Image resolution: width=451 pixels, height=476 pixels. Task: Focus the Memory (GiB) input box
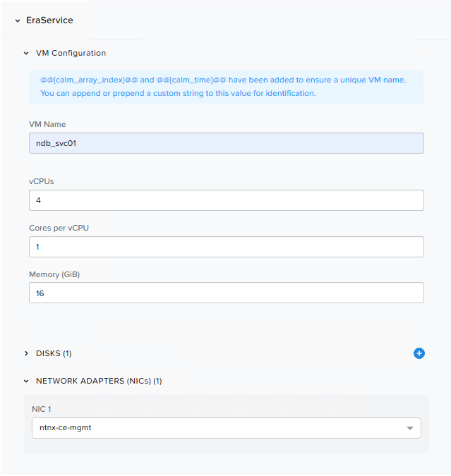226,293
